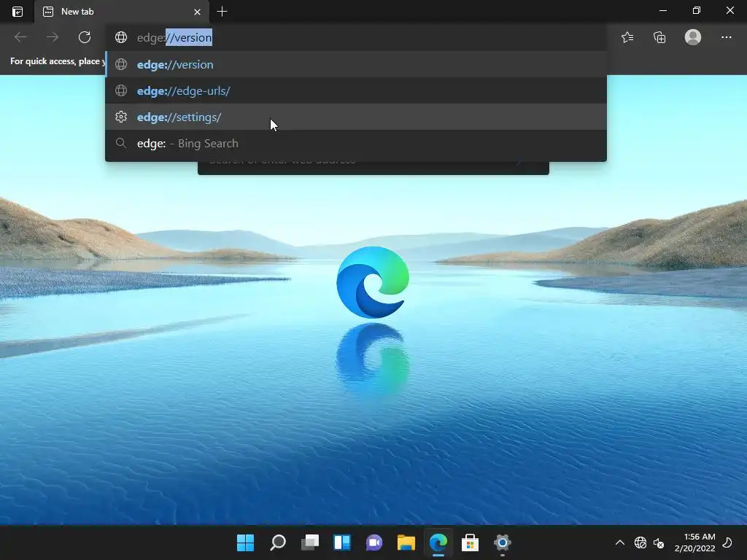
Task: Select the 'edge: - Bing Search' suggestion
Action: point(356,143)
